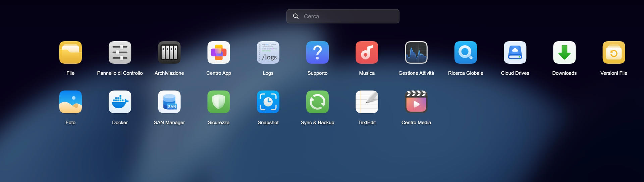Launch the Downloads app icon

pyautogui.click(x=565, y=52)
